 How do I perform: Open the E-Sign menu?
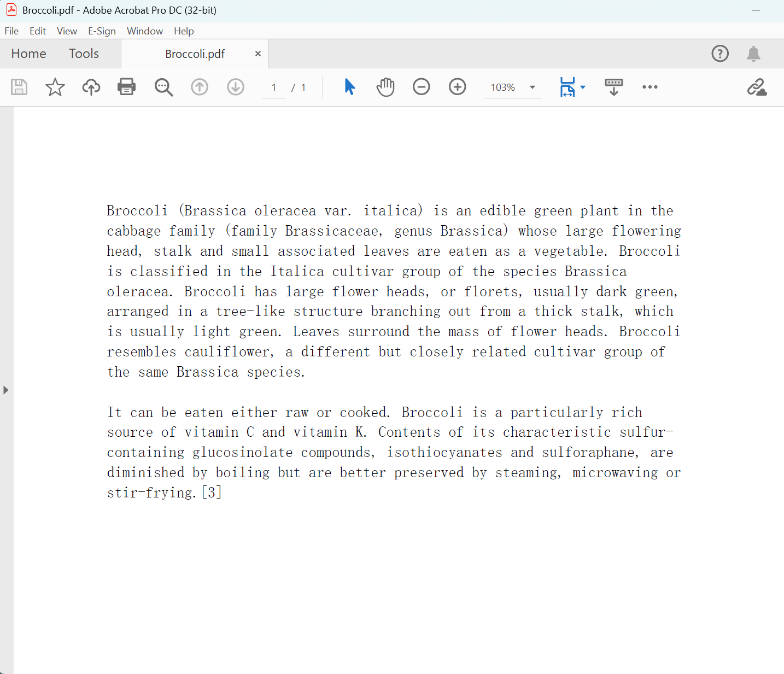pos(102,31)
